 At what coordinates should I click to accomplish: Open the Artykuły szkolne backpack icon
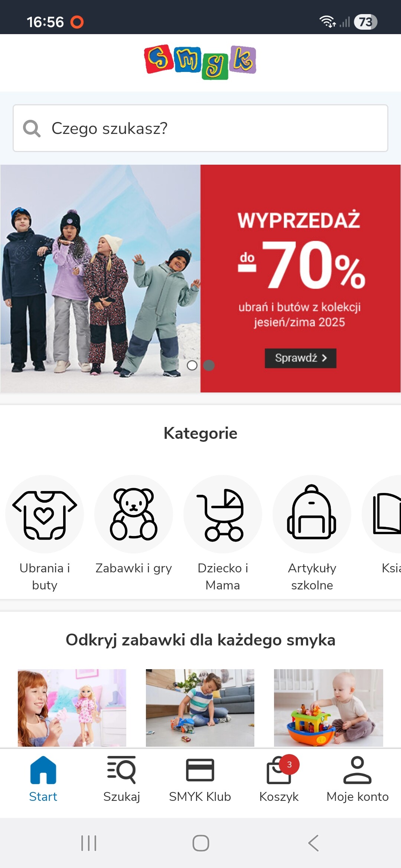click(312, 514)
